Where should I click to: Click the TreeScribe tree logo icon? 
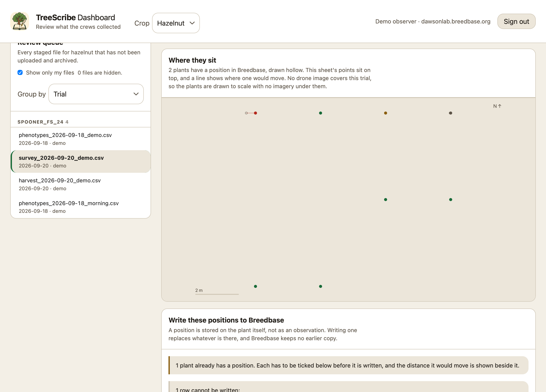pos(19,21)
